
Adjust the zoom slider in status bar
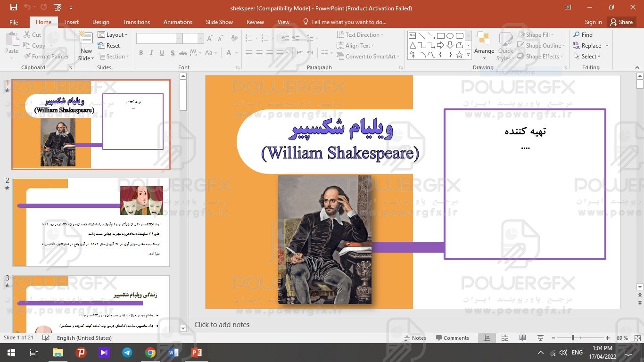coord(572,338)
